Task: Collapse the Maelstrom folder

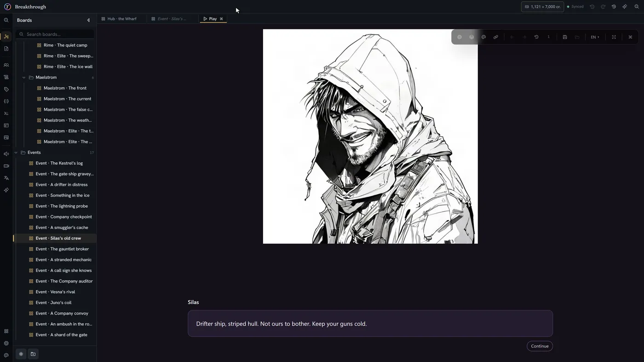Action: 24,78
